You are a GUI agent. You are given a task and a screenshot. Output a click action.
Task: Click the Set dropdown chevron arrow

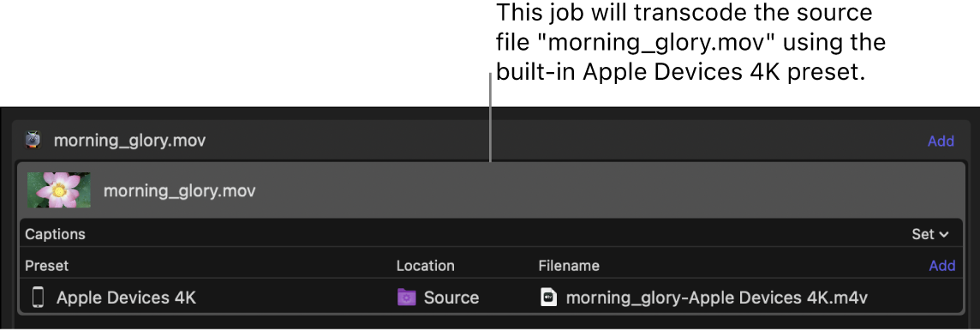click(944, 235)
